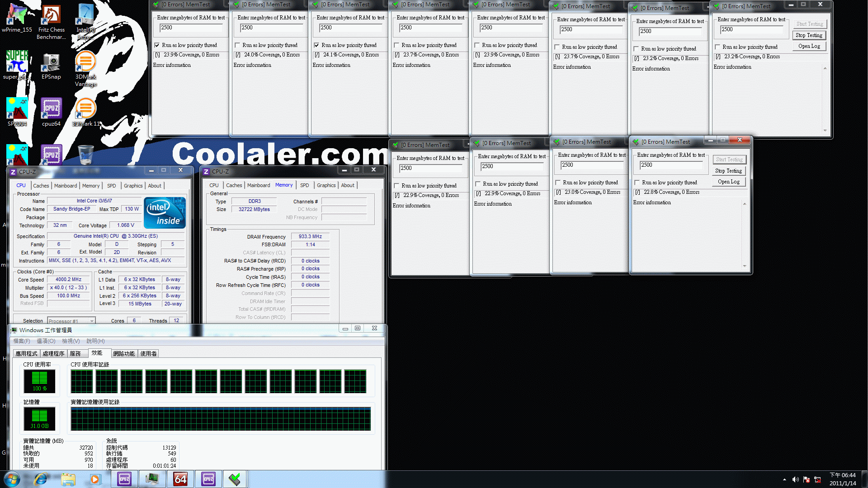Switch to CPU-Z taskbar button beside MemTest

click(208, 479)
